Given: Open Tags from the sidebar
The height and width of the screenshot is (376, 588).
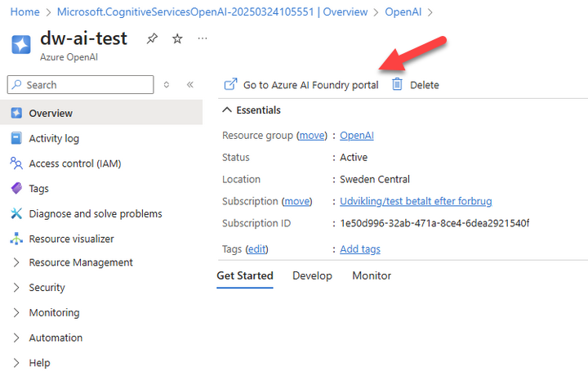Looking at the screenshot, I should pyautogui.click(x=38, y=189).
